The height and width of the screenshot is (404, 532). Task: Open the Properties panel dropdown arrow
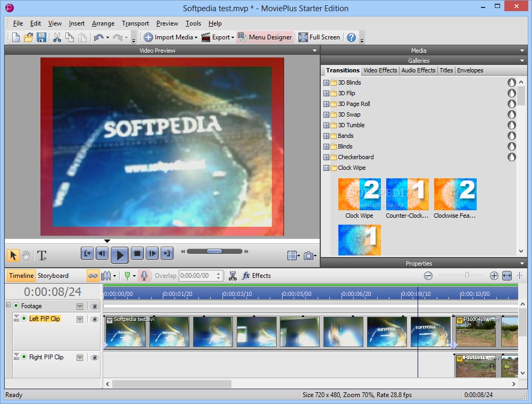(x=522, y=263)
